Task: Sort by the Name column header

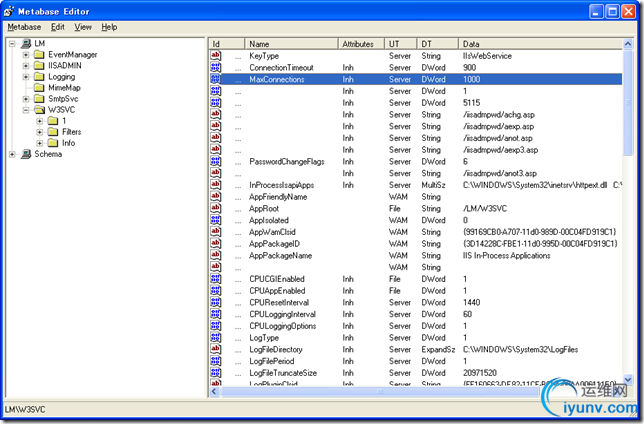Action: 291,44
